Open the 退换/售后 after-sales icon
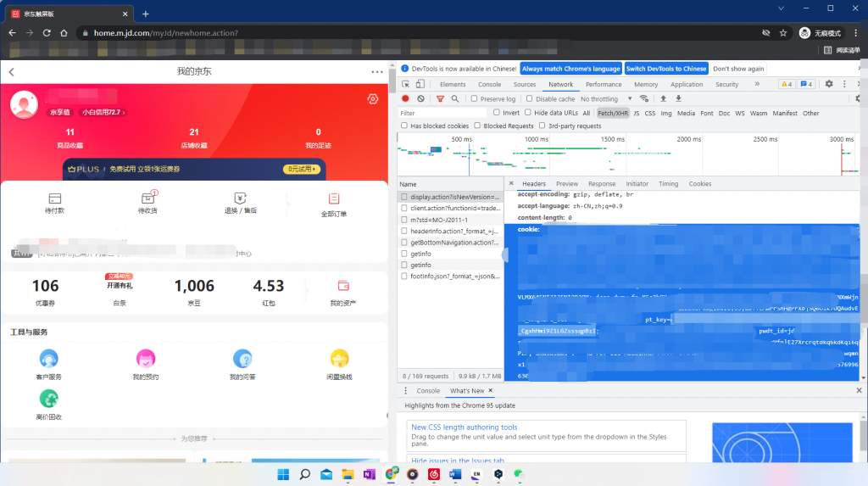 click(240, 198)
